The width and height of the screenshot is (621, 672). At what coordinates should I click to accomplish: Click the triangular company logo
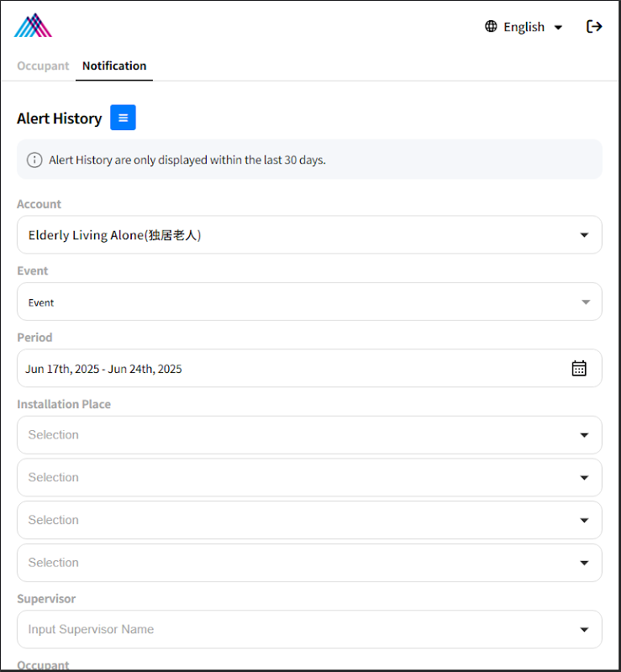click(x=33, y=26)
